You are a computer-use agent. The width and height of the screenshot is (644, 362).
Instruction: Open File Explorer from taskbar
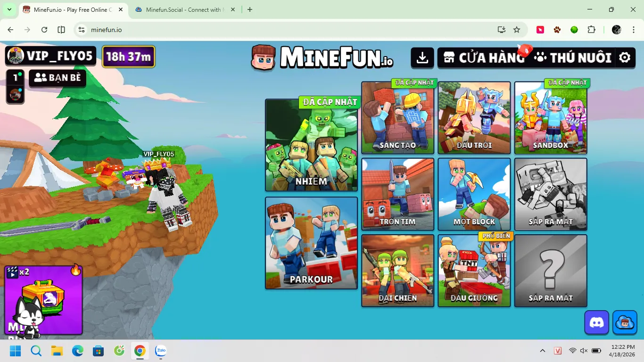pyautogui.click(x=57, y=351)
